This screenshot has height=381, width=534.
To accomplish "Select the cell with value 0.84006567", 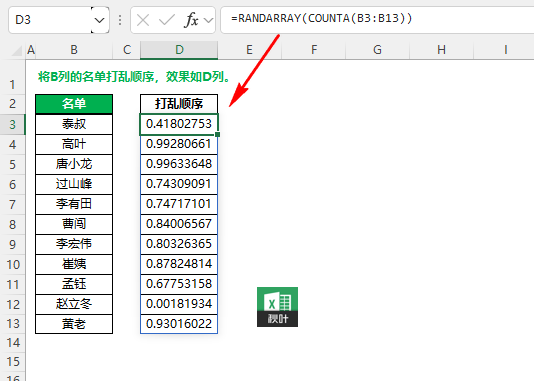I will tap(179, 224).
